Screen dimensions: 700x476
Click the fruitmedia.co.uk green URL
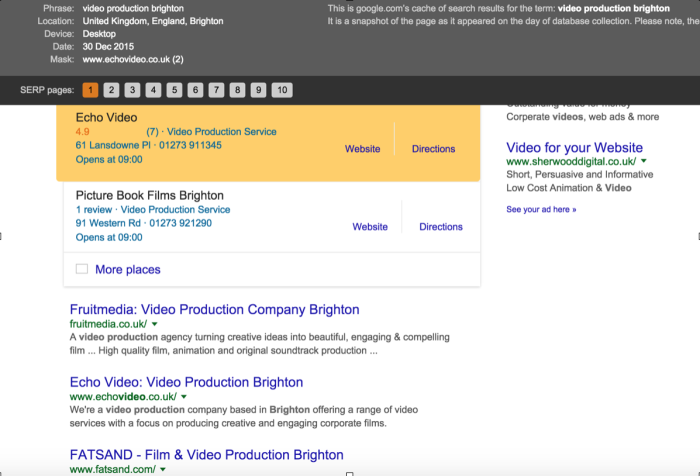pos(108,324)
